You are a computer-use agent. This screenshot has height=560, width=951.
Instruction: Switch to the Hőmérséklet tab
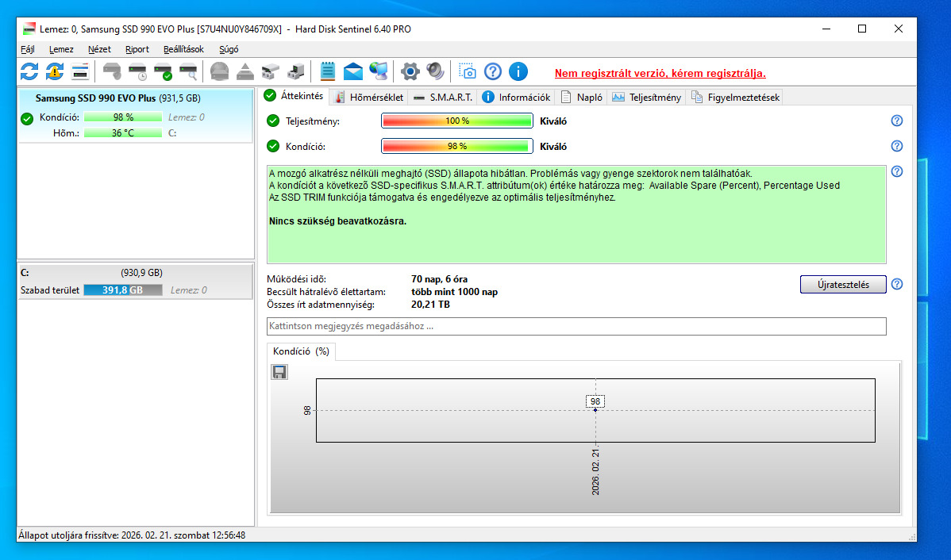point(369,97)
